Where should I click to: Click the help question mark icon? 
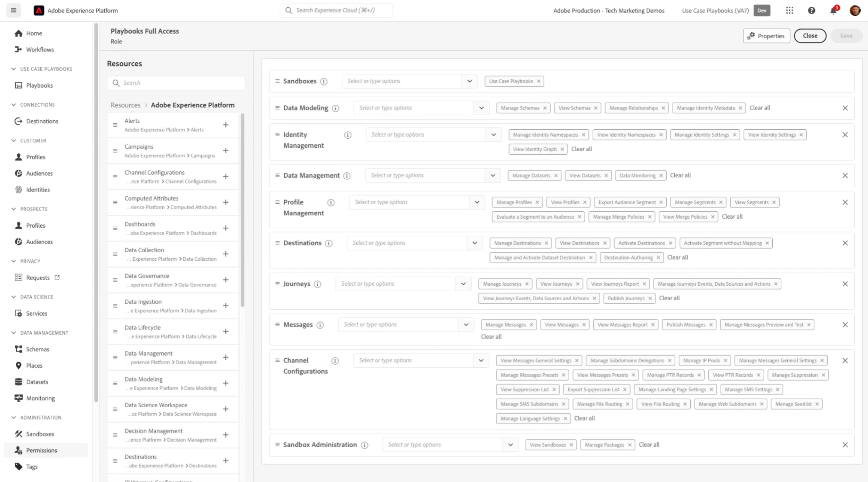811,11
